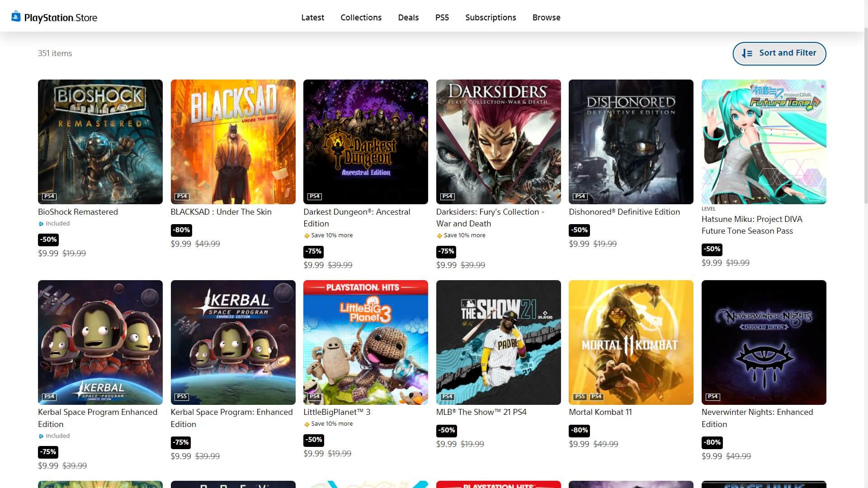Click the PS Plus icon under BioShock Remastered
Image resolution: width=868 pixels, height=488 pixels.
click(41, 224)
